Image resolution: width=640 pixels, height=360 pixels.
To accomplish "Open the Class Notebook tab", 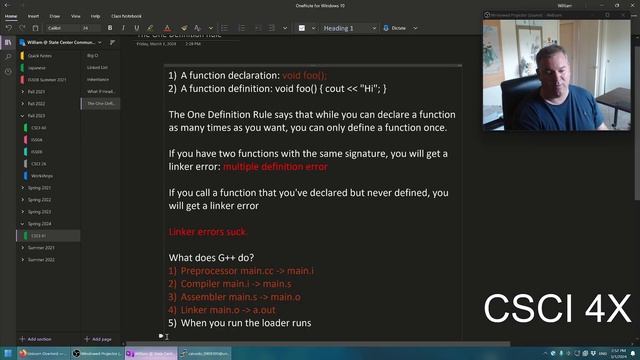I will pos(126,16).
